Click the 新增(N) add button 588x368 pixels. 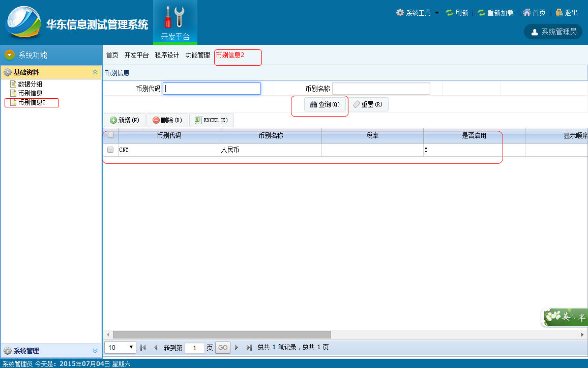coord(125,120)
